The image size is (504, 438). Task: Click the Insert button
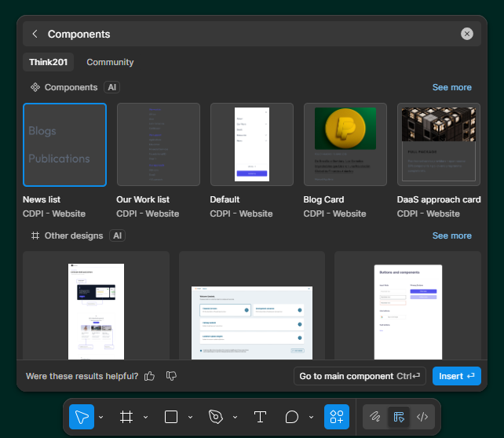[456, 376]
